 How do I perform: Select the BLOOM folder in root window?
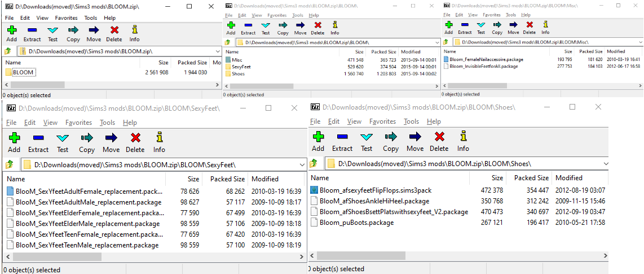click(x=20, y=72)
